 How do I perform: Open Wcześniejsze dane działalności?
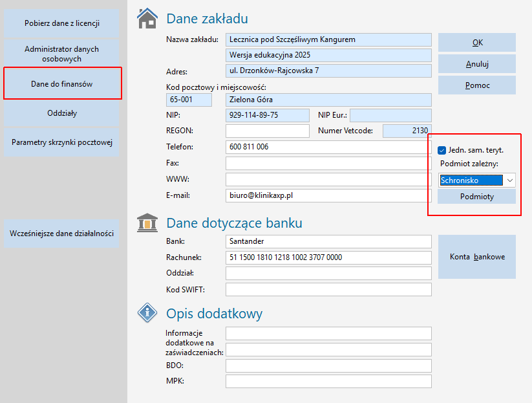click(62, 234)
